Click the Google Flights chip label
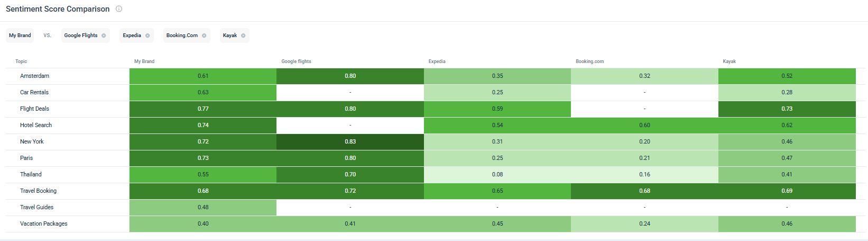Screen dimensions: 868x241 pos(81,35)
